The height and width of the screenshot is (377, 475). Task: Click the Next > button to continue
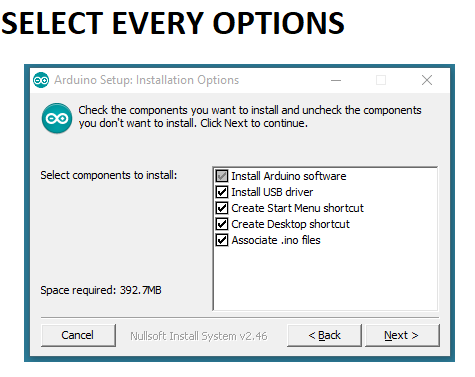402,335
